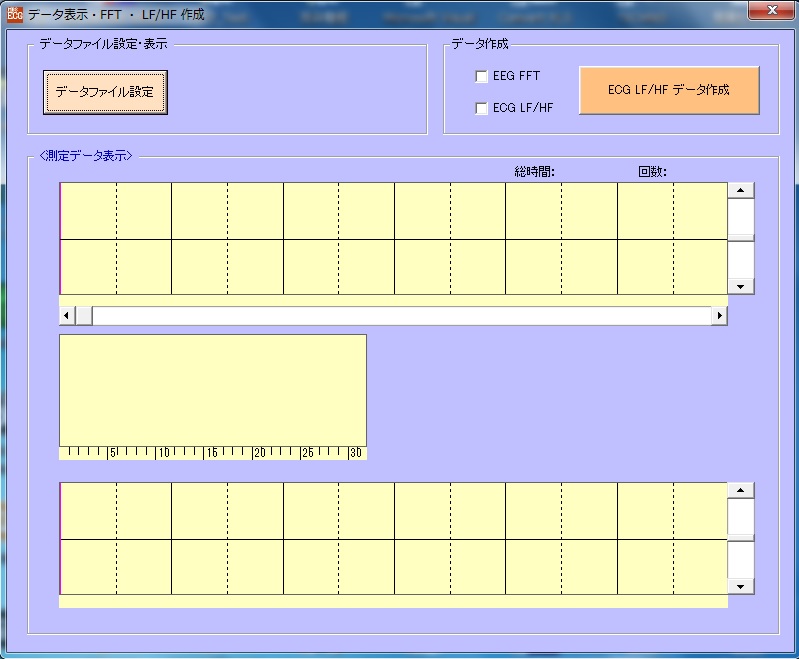The width and height of the screenshot is (799, 659).
Task: Click the upper chart's scroll down arrow
Action: [740, 286]
